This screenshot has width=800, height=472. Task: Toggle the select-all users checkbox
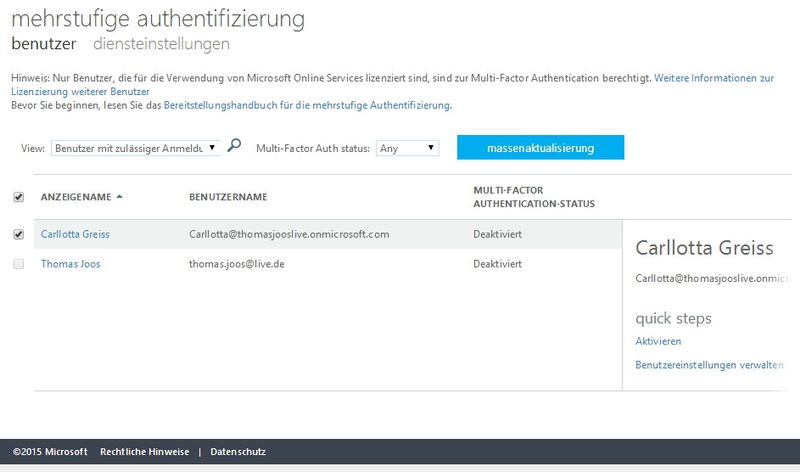19,197
